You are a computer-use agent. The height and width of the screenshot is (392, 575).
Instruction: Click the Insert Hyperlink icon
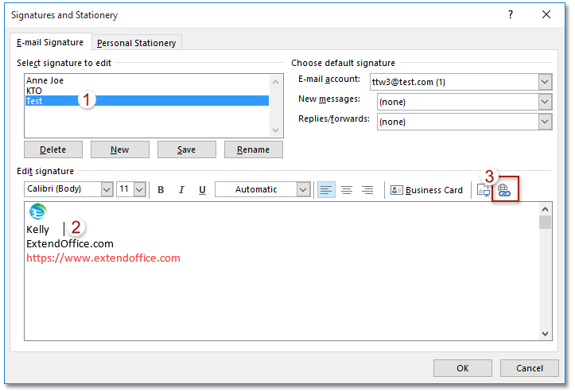pos(505,190)
